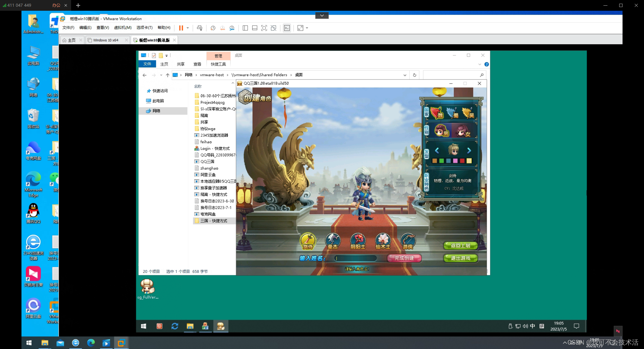Take a snapshot of the VM
This screenshot has height=349, width=644.
[x=213, y=28]
